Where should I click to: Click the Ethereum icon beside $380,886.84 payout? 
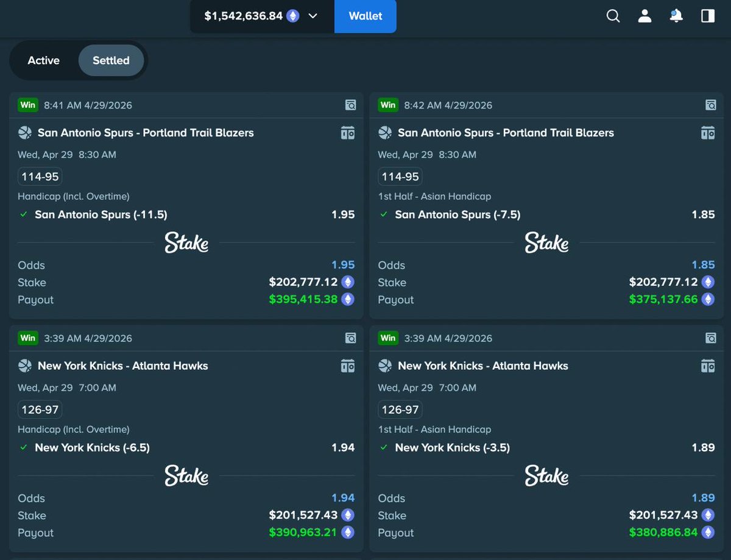(x=708, y=532)
